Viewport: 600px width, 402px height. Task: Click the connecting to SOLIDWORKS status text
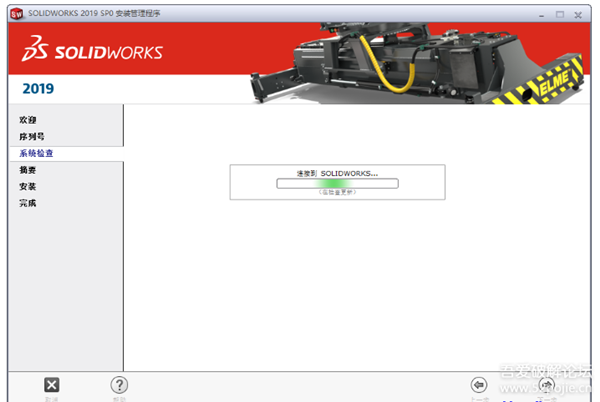pyautogui.click(x=337, y=173)
